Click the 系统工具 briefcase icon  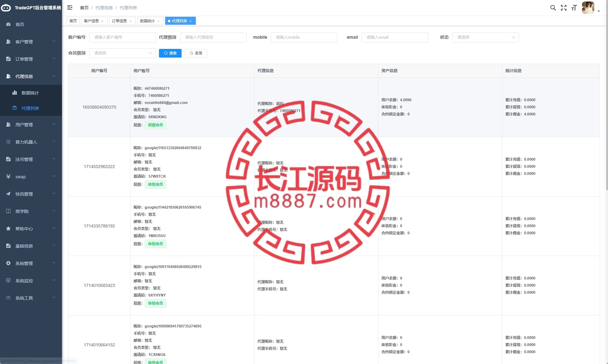[x=8, y=298]
